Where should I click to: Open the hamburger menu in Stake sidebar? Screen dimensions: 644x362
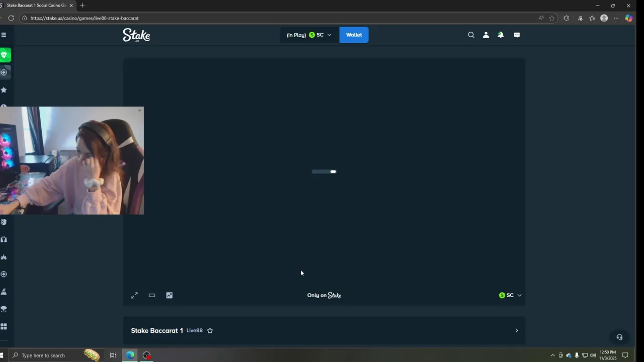[x=4, y=35]
